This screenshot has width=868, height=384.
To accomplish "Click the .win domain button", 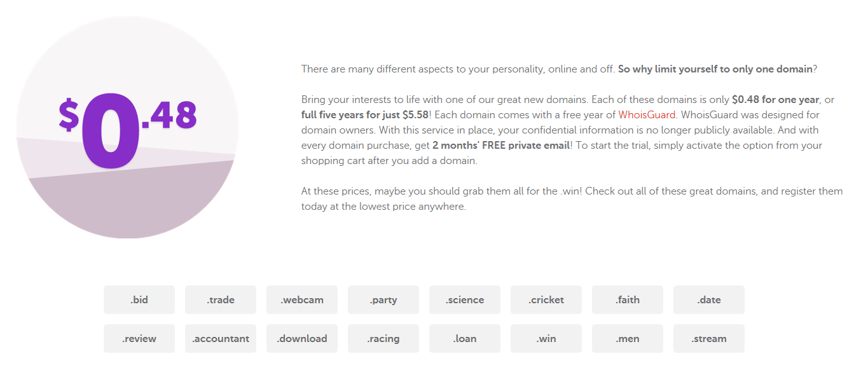I will click(x=546, y=338).
